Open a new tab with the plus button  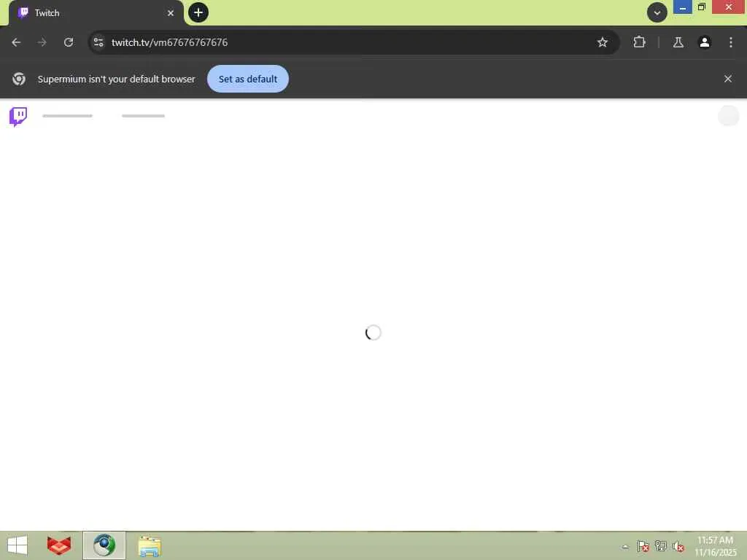[x=198, y=12]
